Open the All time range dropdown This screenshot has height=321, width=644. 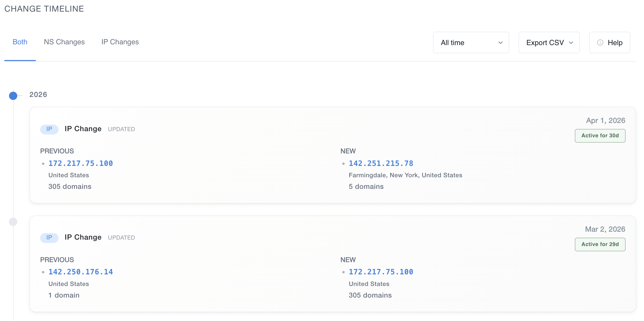pyautogui.click(x=471, y=43)
